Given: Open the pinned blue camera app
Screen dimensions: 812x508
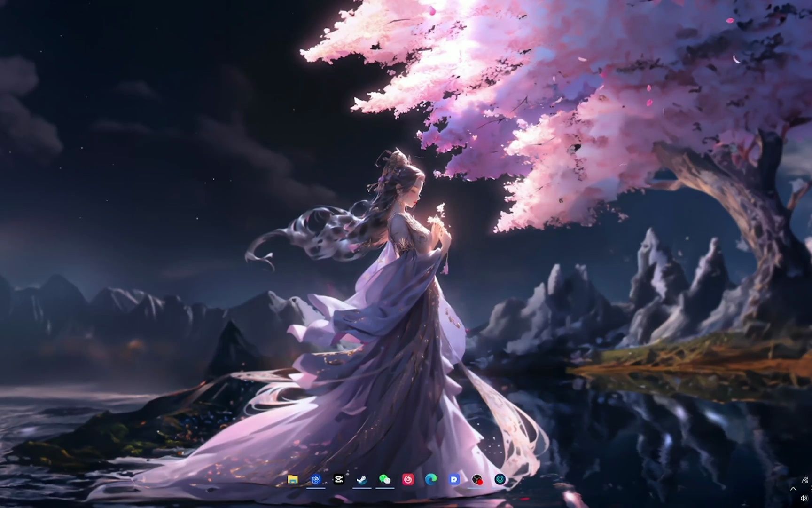Looking at the screenshot, I should click(x=316, y=480).
